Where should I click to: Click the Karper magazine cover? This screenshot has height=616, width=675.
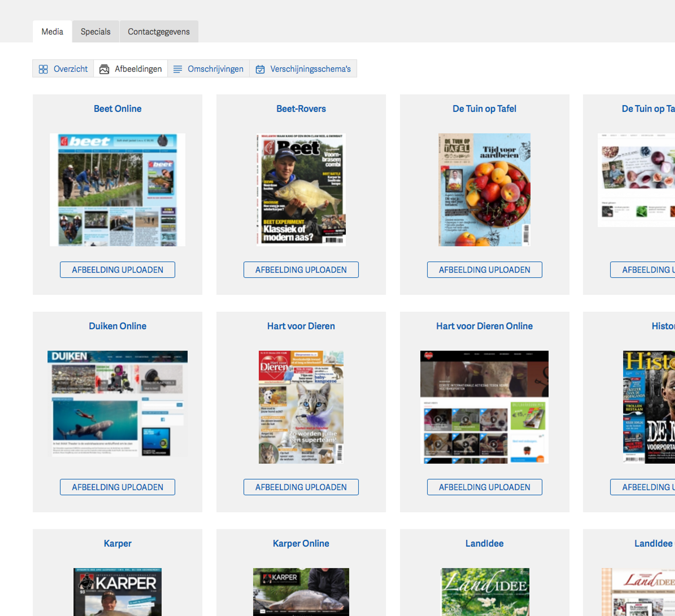coord(118,592)
